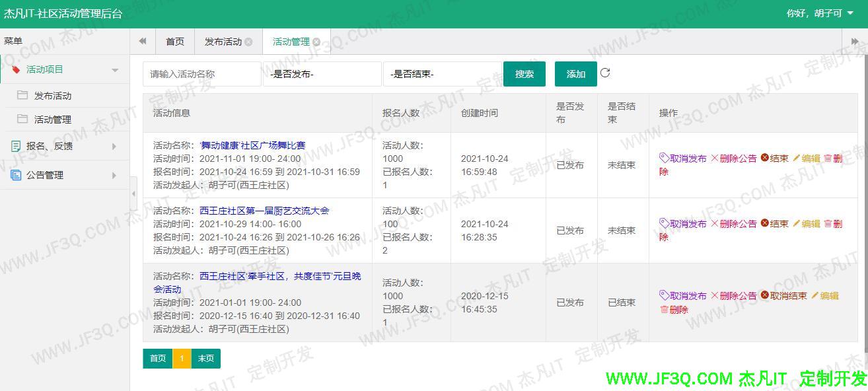Click 编辑 pencil icon for 厨艺交流大会 row
868x391 pixels.
pyautogui.click(x=796, y=223)
